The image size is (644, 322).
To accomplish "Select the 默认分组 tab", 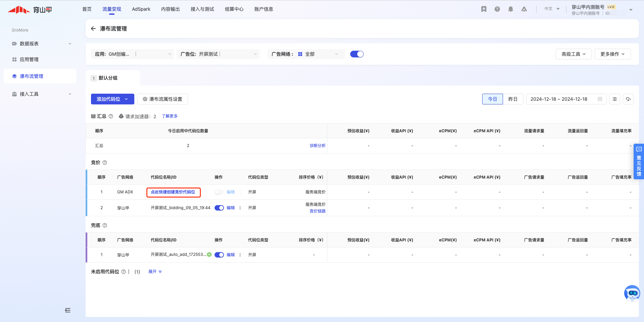I will click(113, 78).
